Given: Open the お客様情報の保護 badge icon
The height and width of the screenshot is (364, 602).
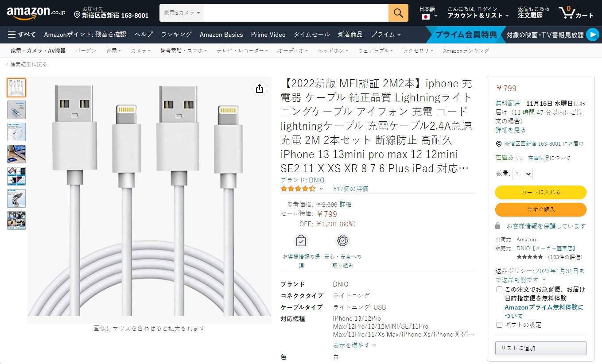Looking at the screenshot, I should point(301,240).
